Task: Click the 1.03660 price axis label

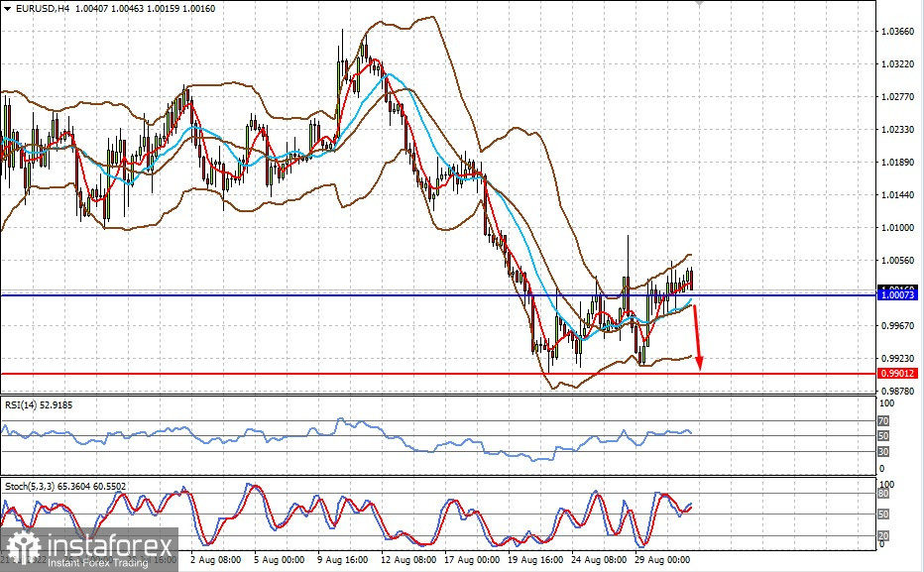Action: (x=897, y=31)
